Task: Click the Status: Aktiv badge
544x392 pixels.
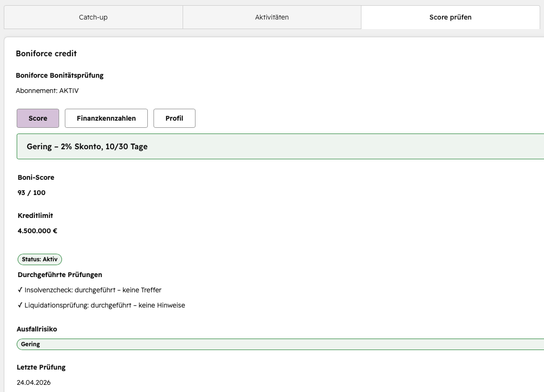Action: [40, 259]
